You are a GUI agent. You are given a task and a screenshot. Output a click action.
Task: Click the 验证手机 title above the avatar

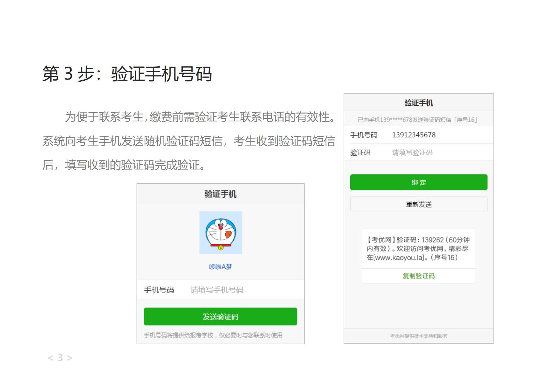(220, 194)
